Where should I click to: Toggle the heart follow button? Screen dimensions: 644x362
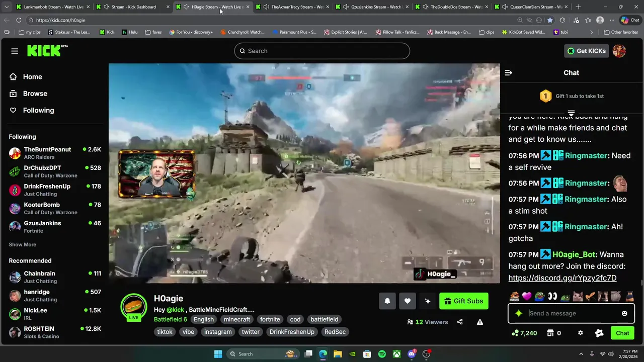coord(408,301)
